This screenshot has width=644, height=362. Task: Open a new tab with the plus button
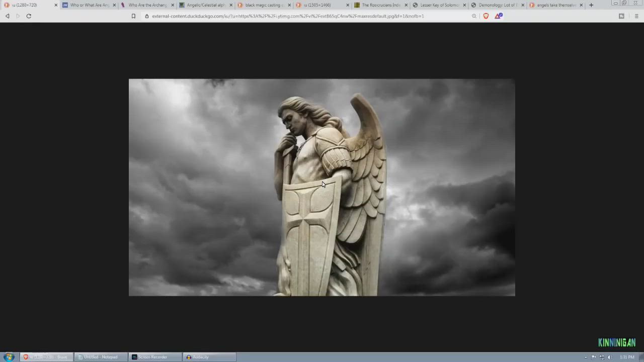click(591, 5)
